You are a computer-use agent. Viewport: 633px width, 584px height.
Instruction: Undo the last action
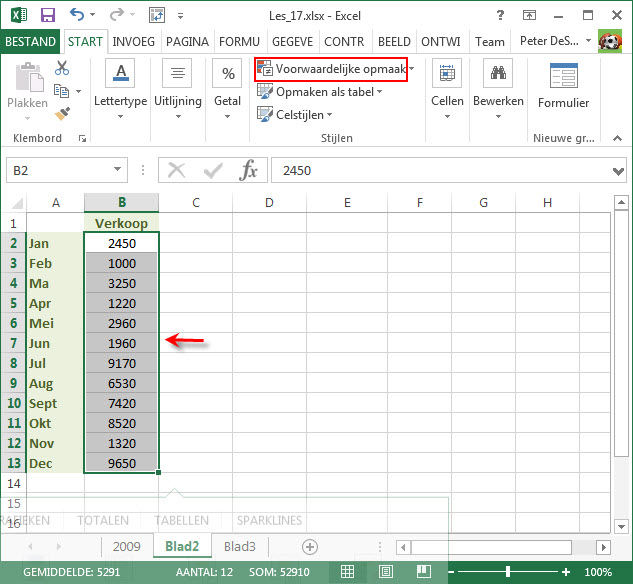(77, 15)
